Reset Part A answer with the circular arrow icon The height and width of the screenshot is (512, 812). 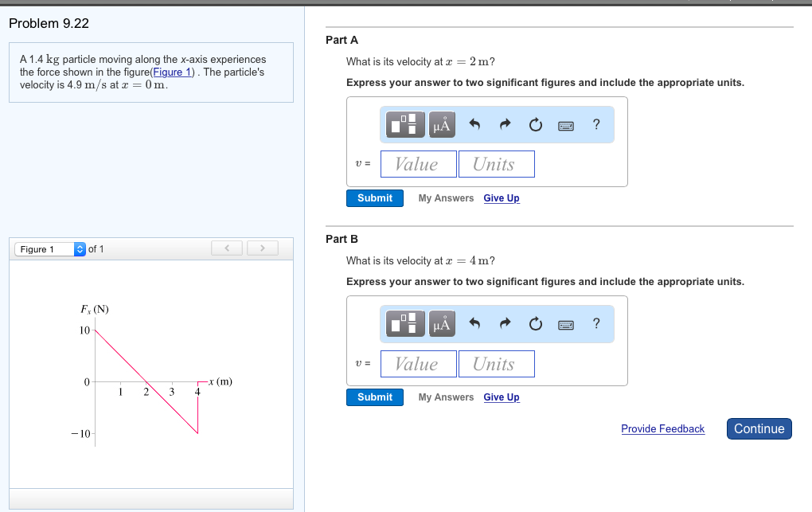[535, 124]
